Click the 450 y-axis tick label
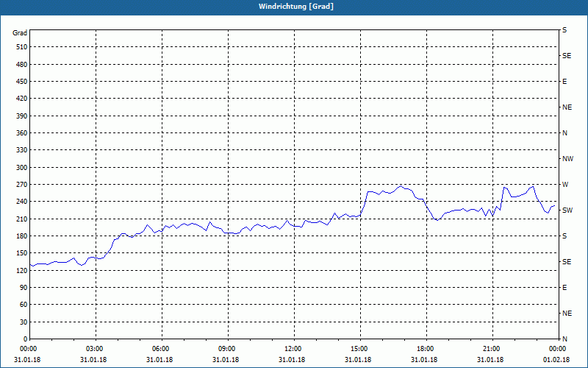The image size is (588, 368). point(21,82)
